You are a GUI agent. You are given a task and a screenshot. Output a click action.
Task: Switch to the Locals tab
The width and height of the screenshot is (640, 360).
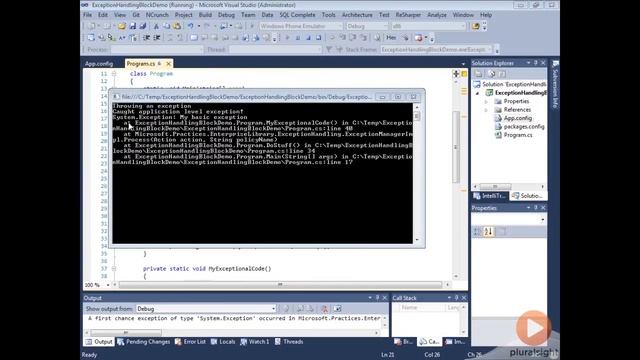[x=223, y=342]
